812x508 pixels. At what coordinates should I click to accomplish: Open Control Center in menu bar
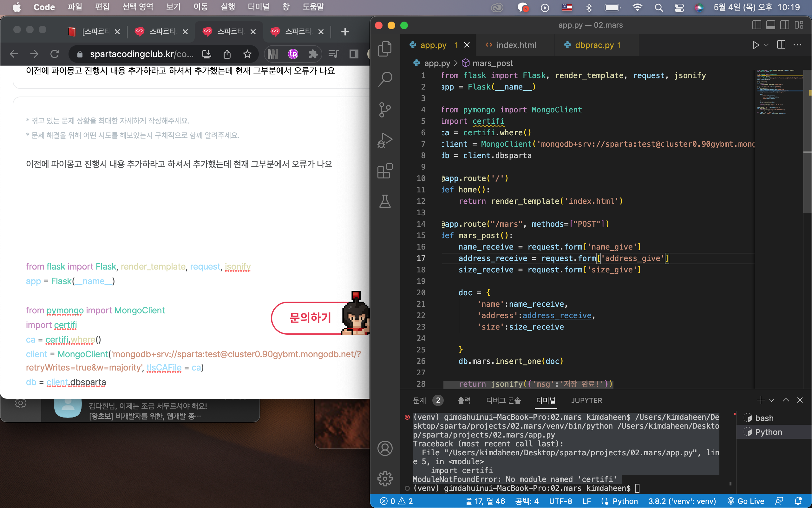coord(679,7)
